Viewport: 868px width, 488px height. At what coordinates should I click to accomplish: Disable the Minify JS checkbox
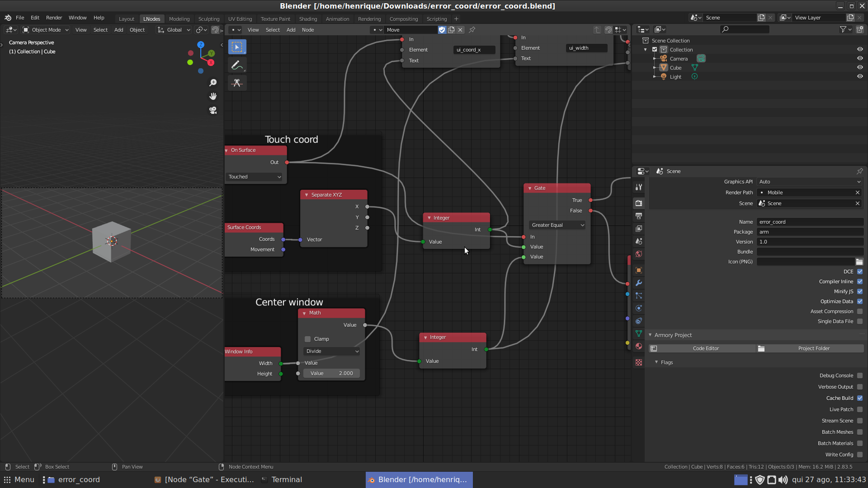tap(860, 291)
